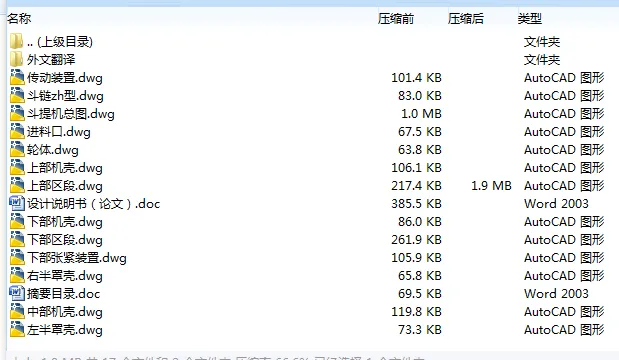Image resolution: width=619 pixels, height=360 pixels.
Task: Click Word 2003 type in 摘要目录.doc row
Action: [556, 294]
